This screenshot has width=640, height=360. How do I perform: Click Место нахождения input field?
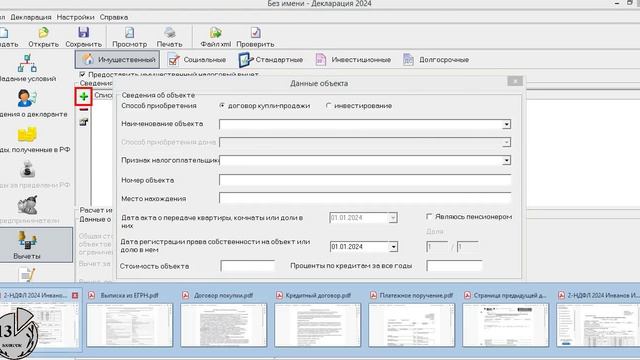365,198
